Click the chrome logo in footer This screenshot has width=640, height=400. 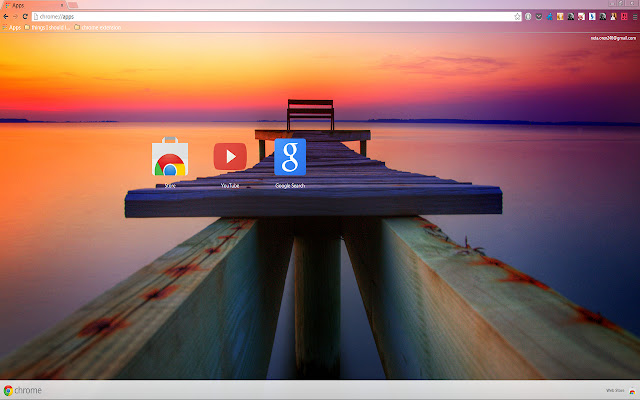[22, 390]
